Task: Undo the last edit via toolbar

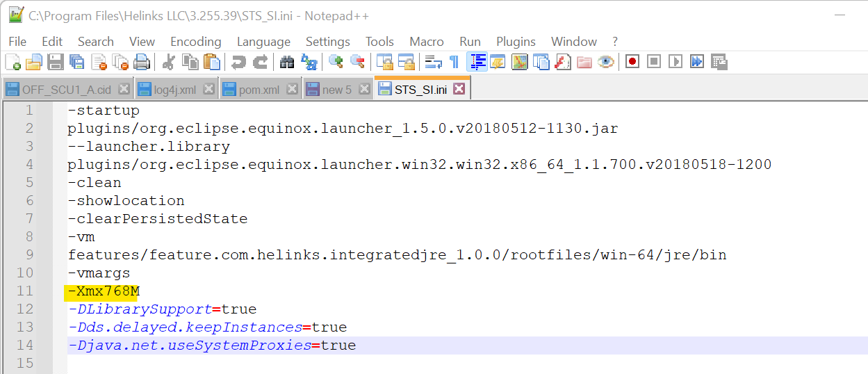Action: 238,62
